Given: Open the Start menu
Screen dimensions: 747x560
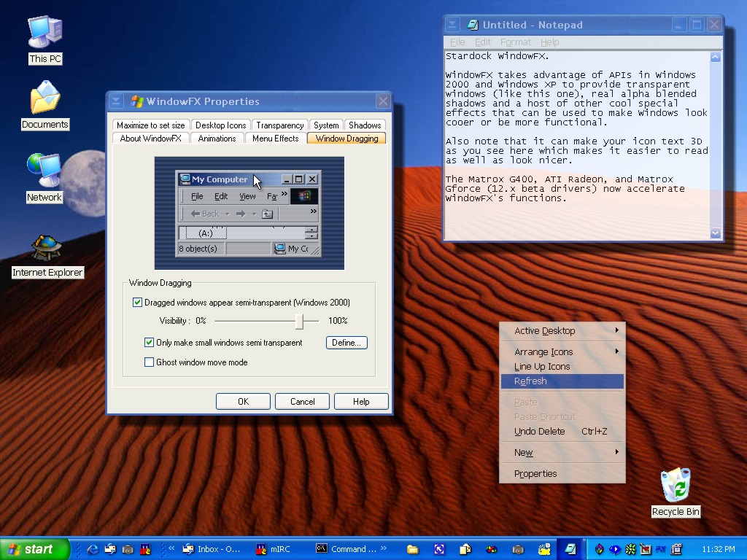Looking at the screenshot, I should 34,549.
